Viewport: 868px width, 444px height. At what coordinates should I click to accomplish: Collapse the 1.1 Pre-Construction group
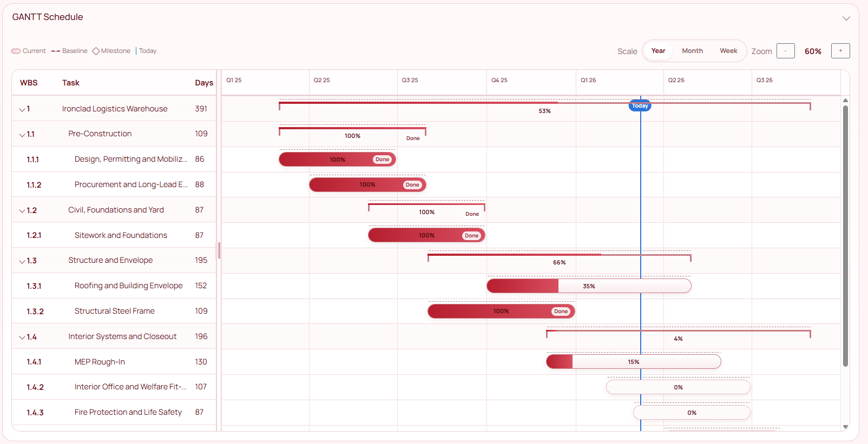coord(22,135)
